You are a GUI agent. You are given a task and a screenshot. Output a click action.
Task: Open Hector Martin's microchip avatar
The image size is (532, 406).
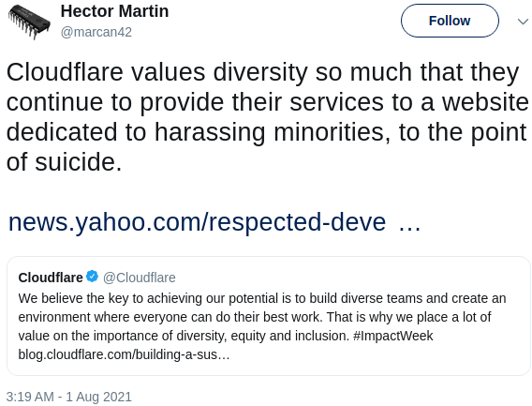pos(29,22)
